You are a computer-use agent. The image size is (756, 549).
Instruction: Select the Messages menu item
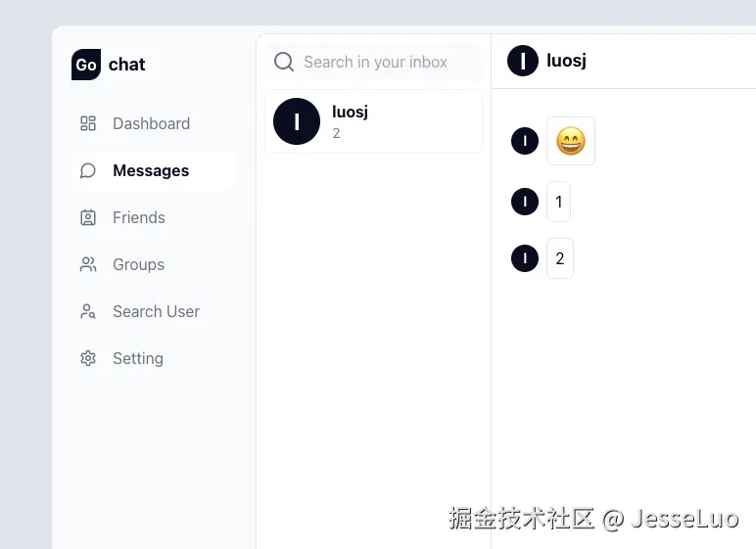click(154, 170)
